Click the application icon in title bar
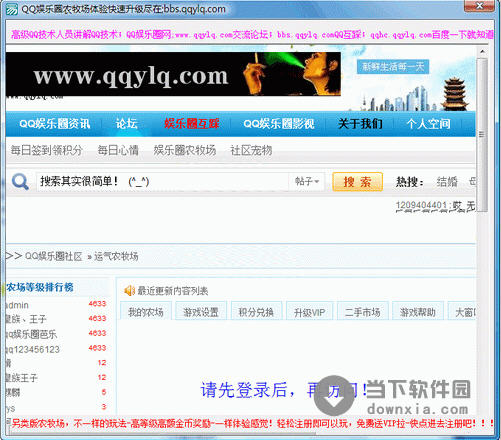The width and height of the screenshot is (501, 440). tap(12, 9)
